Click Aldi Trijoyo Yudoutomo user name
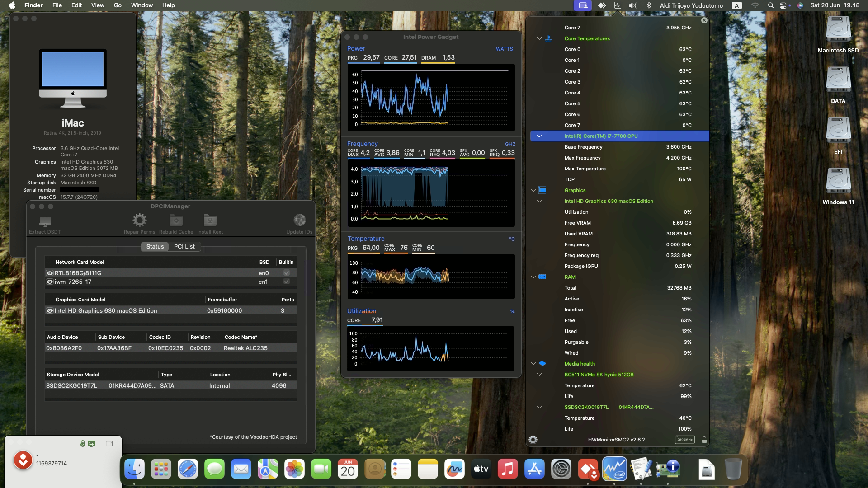This screenshot has height=488, width=868. (x=691, y=5)
